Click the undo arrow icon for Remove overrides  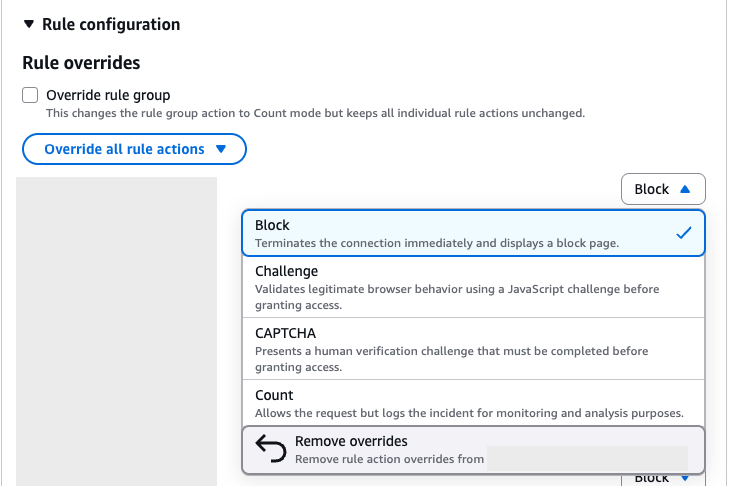(270, 449)
